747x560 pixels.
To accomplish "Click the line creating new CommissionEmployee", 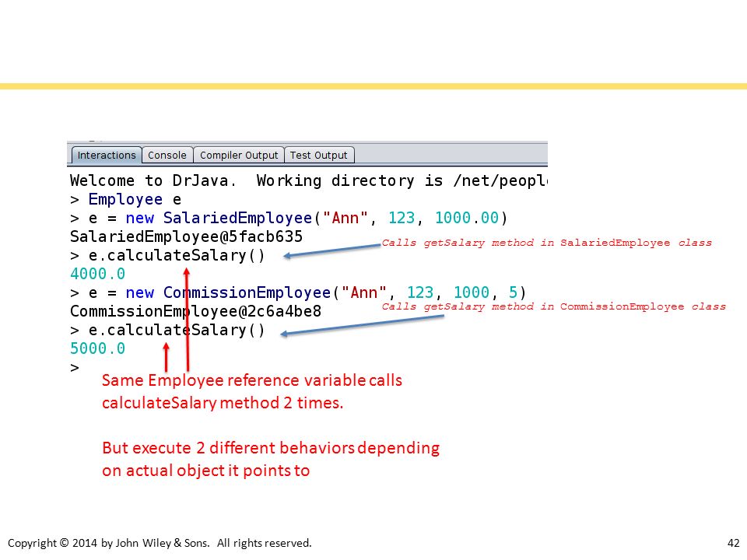I will pyautogui.click(x=298, y=292).
